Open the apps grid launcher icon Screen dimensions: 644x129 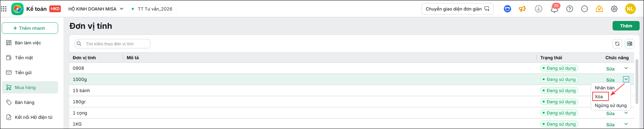[x=4, y=9]
